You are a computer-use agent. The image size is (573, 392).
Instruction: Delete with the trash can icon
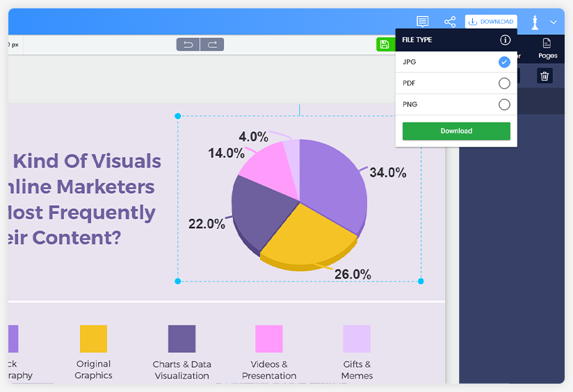[x=544, y=76]
